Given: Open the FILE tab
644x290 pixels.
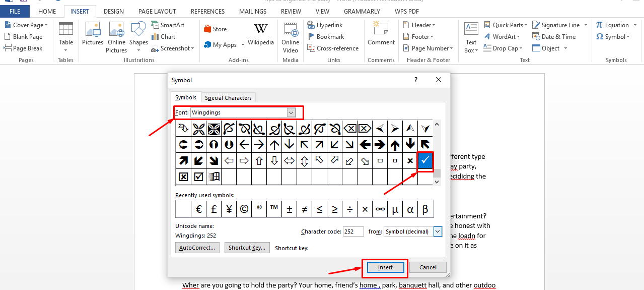Looking at the screenshot, I should click(x=15, y=11).
